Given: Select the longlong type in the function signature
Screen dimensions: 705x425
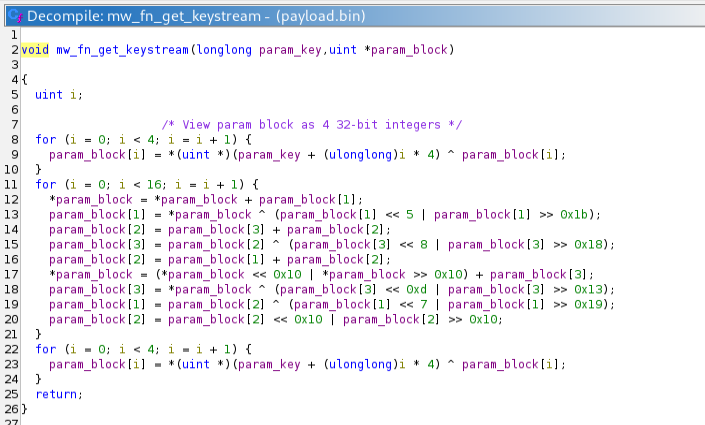Looking at the screenshot, I should point(224,49).
